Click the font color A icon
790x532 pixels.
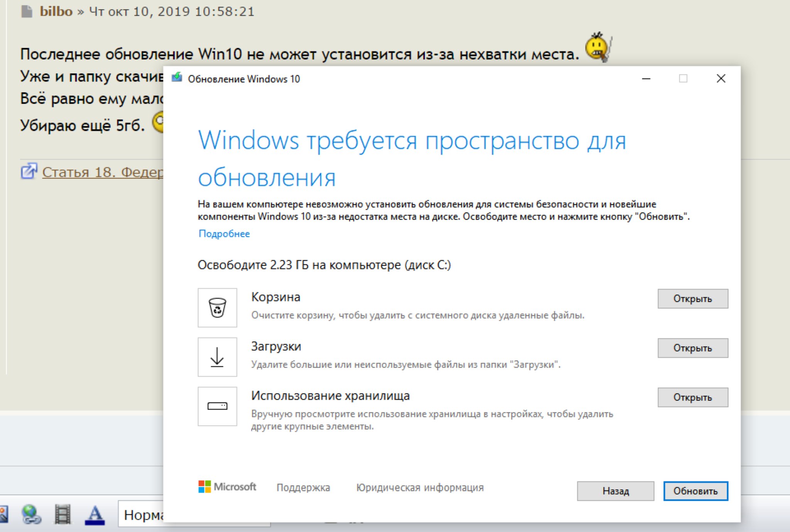pyautogui.click(x=95, y=515)
